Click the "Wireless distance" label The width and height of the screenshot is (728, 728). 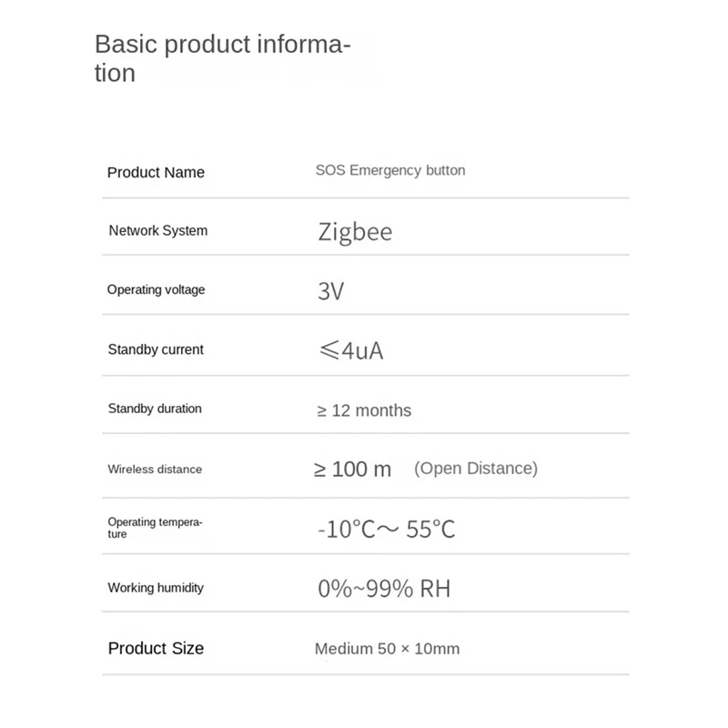(155, 470)
